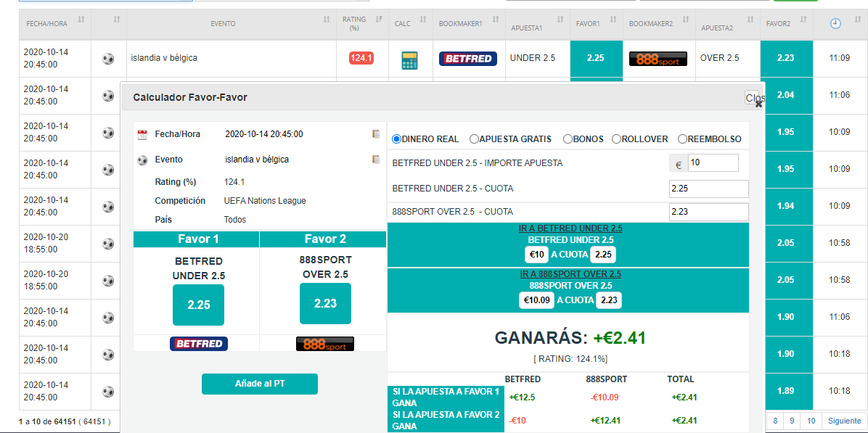
Task: Click the GANARÁS +€2.41 profit text
Action: point(570,338)
